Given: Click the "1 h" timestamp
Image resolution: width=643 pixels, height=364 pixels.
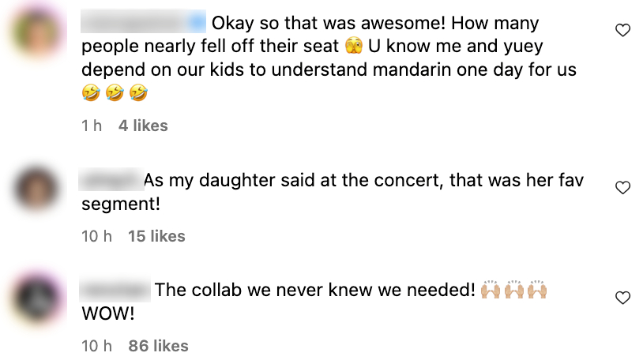Looking at the screenshot, I should pos(92,126).
